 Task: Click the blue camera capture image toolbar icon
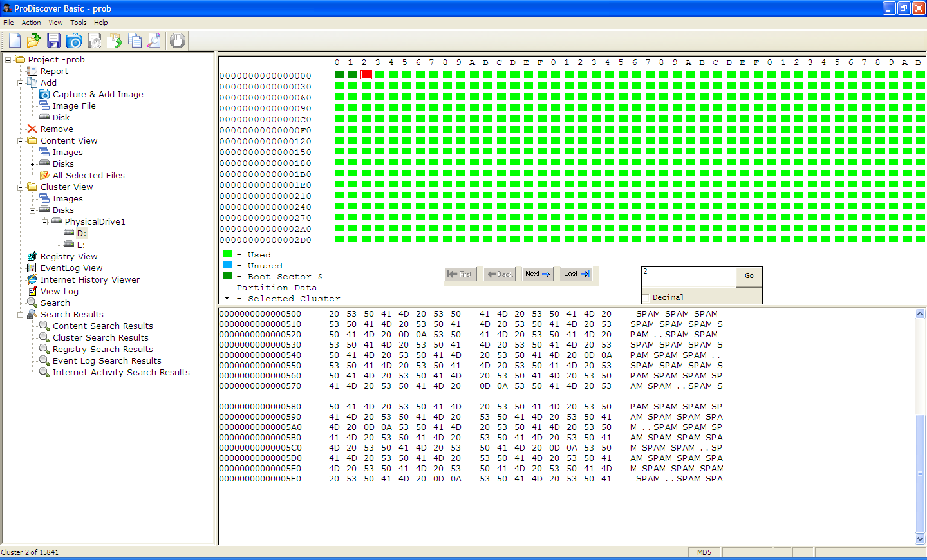(x=74, y=41)
